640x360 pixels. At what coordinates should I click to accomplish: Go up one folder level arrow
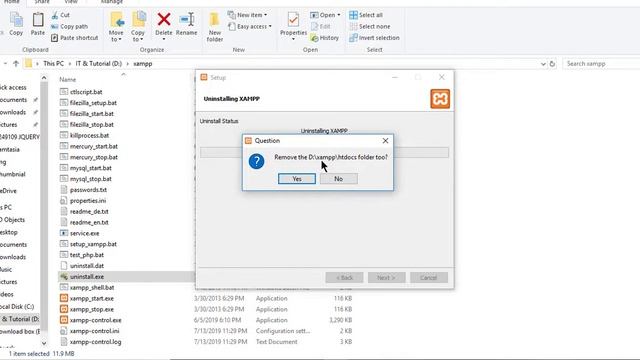[x=16, y=64]
